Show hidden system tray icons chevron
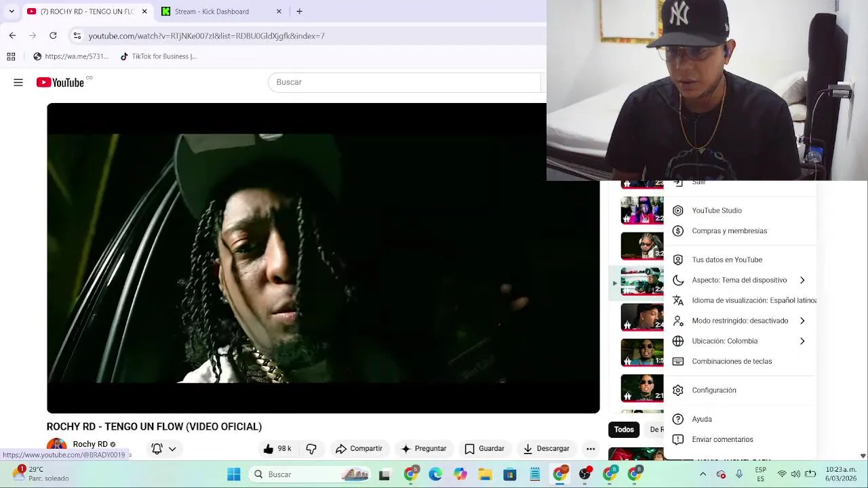 tap(703, 474)
